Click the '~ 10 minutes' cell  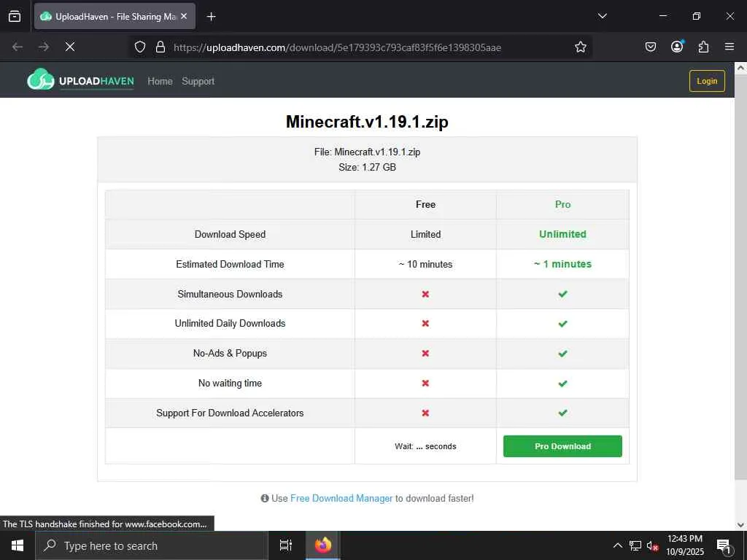click(425, 264)
